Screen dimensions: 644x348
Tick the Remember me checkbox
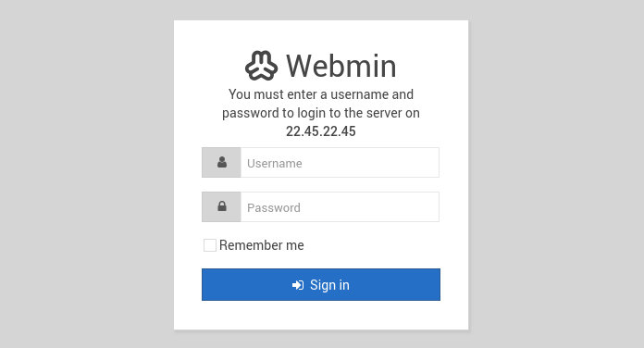point(210,245)
